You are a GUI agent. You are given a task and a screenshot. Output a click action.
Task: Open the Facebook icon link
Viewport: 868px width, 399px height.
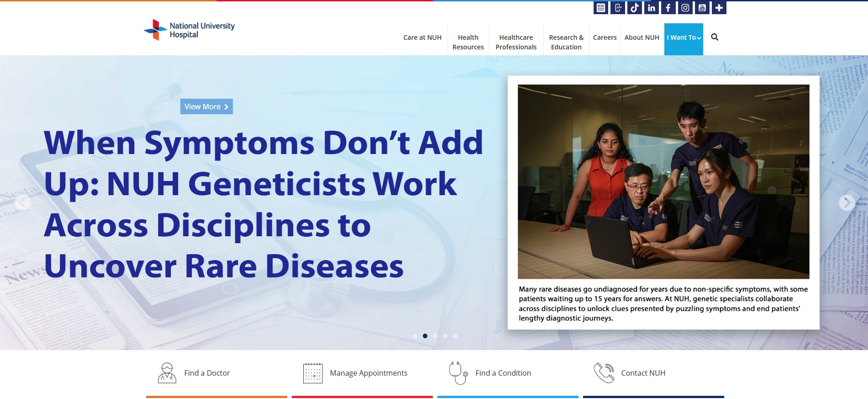pyautogui.click(x=668, y=8)
